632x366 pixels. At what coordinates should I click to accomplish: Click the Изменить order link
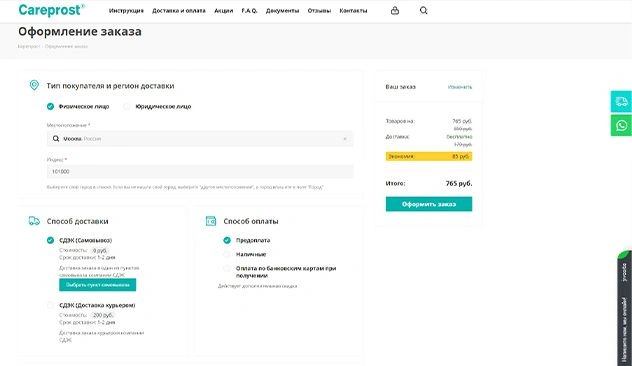click(460, 87)
